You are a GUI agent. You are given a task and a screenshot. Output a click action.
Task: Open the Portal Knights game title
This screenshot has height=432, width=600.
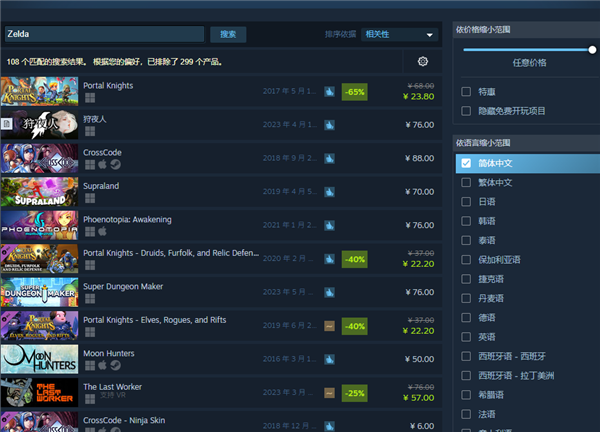(x=108, y=85)
